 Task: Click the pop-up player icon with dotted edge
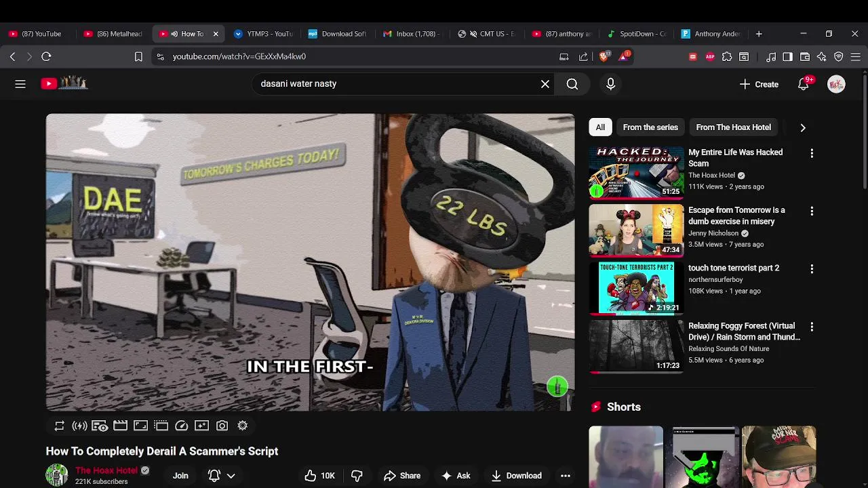[161, 426]
